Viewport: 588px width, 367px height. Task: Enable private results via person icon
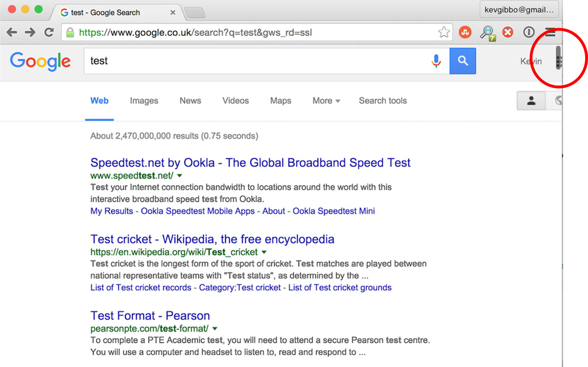[530, 101]
